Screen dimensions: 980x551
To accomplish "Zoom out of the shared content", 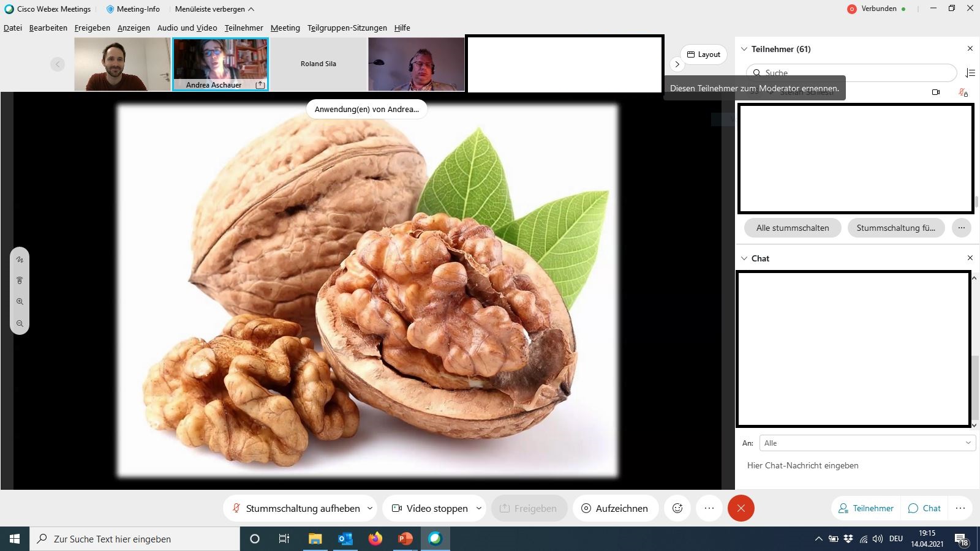I will click(x=20, y=323).
